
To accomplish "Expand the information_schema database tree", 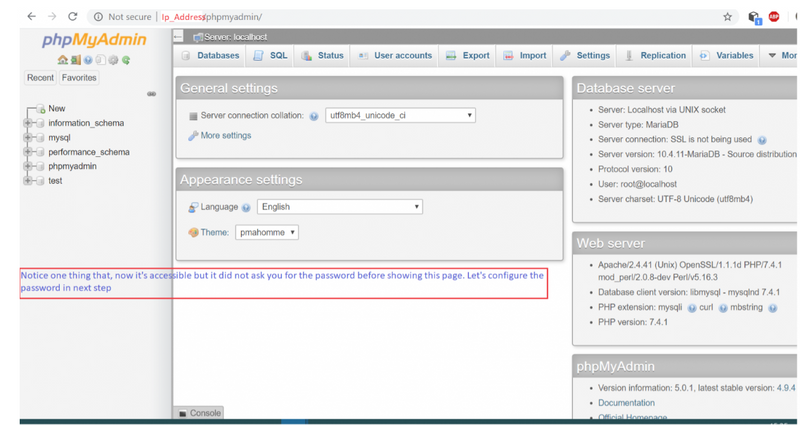I will tap(28, 123).
